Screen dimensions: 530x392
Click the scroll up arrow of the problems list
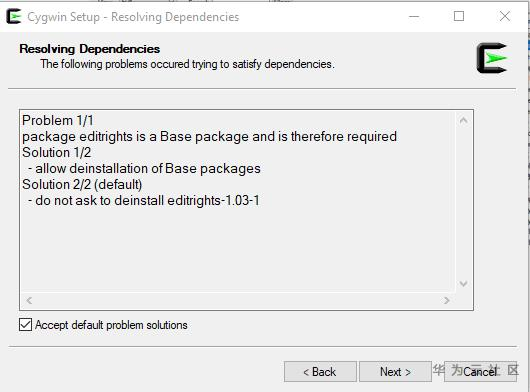(x=463, y=120)
